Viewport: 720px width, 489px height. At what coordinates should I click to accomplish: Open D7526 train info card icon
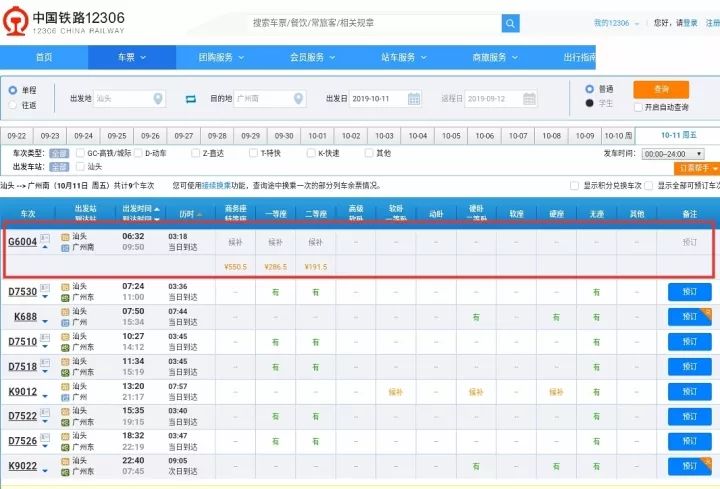click(x=45, y=437)
